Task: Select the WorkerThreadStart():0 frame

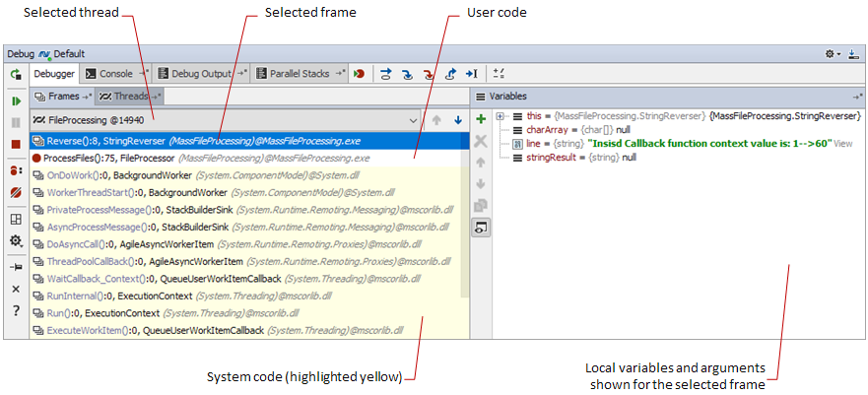Action: tap(245, 192)
